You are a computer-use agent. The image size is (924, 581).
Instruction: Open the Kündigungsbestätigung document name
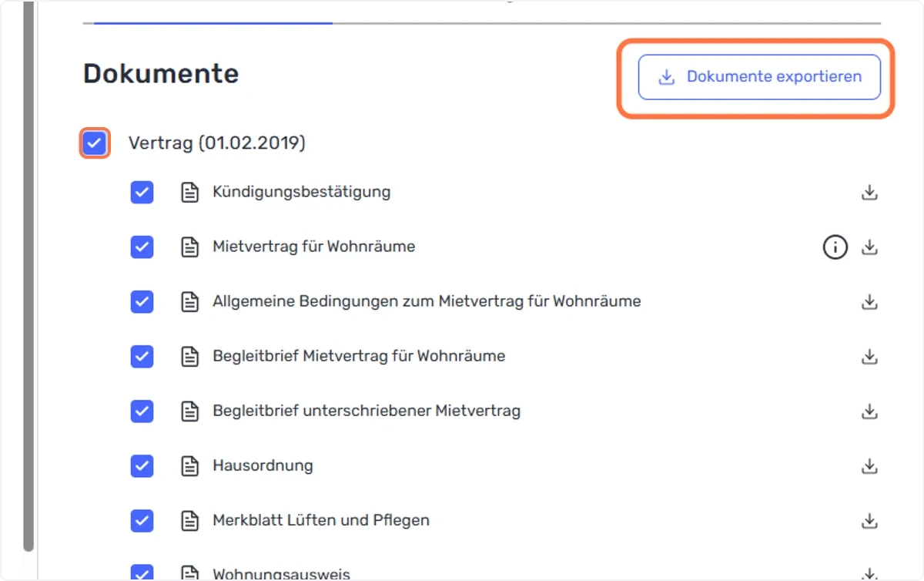[302, 192]
